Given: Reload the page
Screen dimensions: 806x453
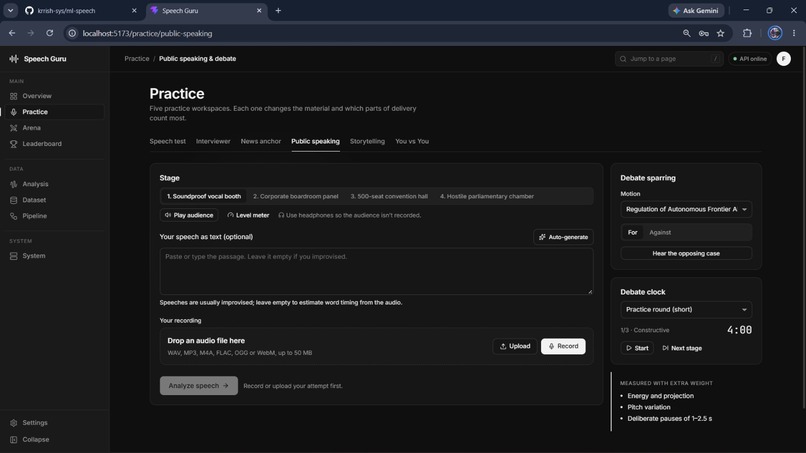Looking at the screenshot, I should pyautogui.click(x=49, y=33).
